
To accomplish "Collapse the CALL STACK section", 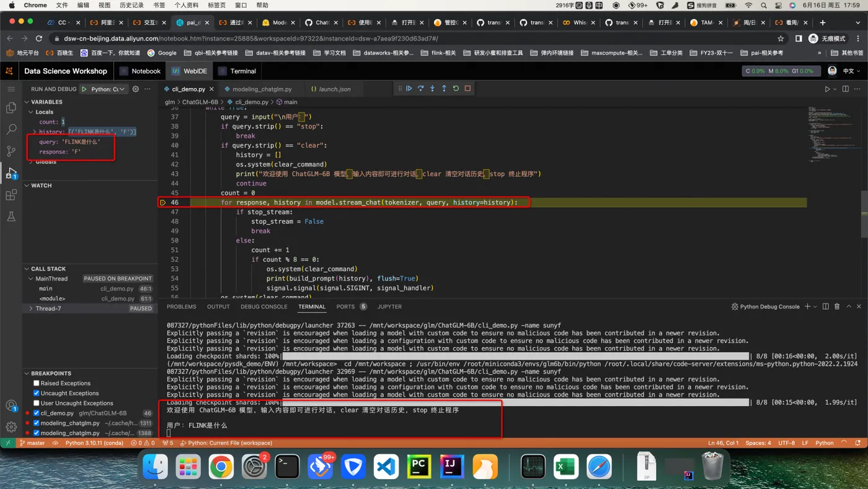I will tap(27, 269).
